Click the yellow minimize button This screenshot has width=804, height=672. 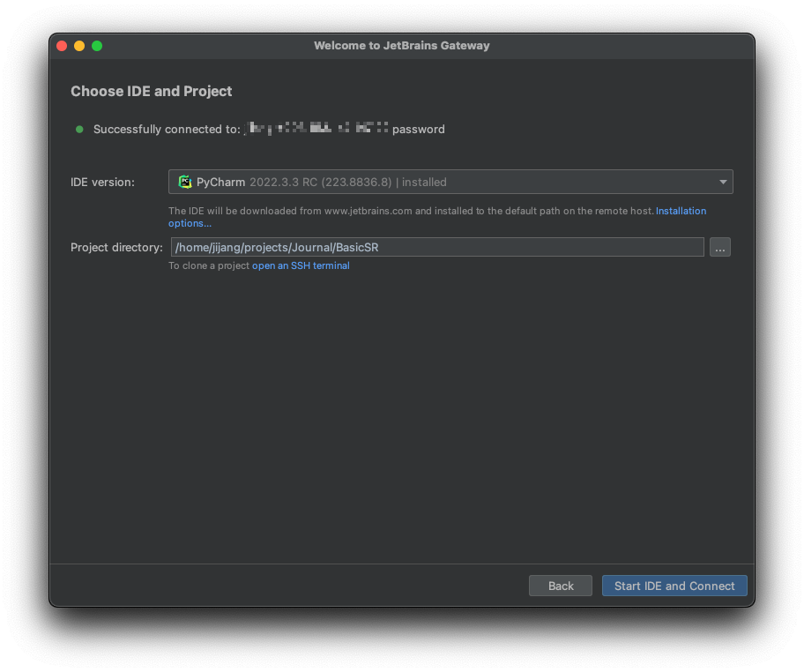pyautogui.click(x=78, y=45)
